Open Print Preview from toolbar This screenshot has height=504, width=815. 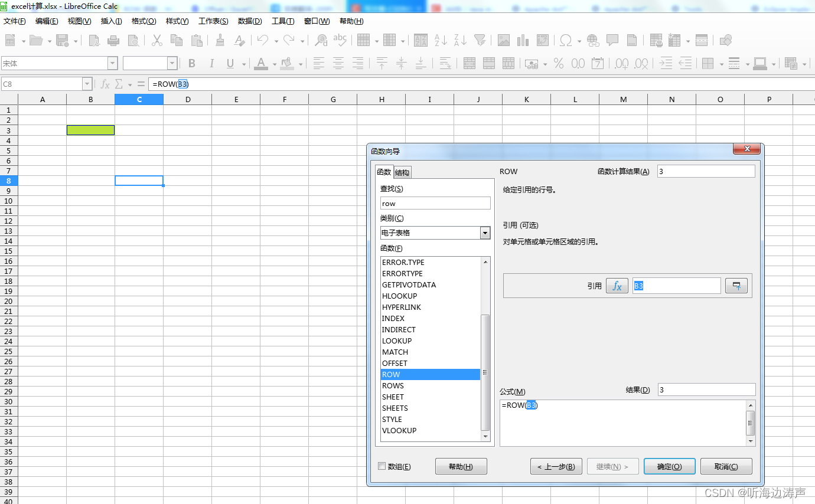134,40
